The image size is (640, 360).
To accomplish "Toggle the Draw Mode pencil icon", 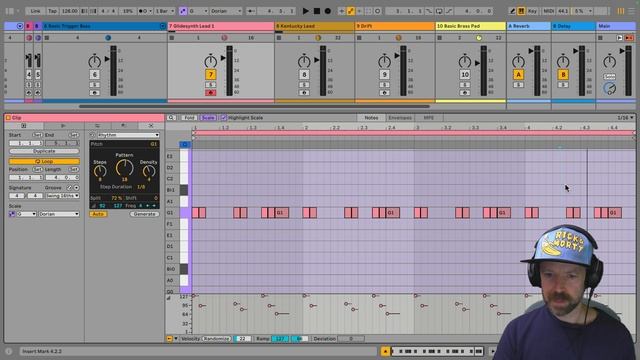I will [513, 11].
